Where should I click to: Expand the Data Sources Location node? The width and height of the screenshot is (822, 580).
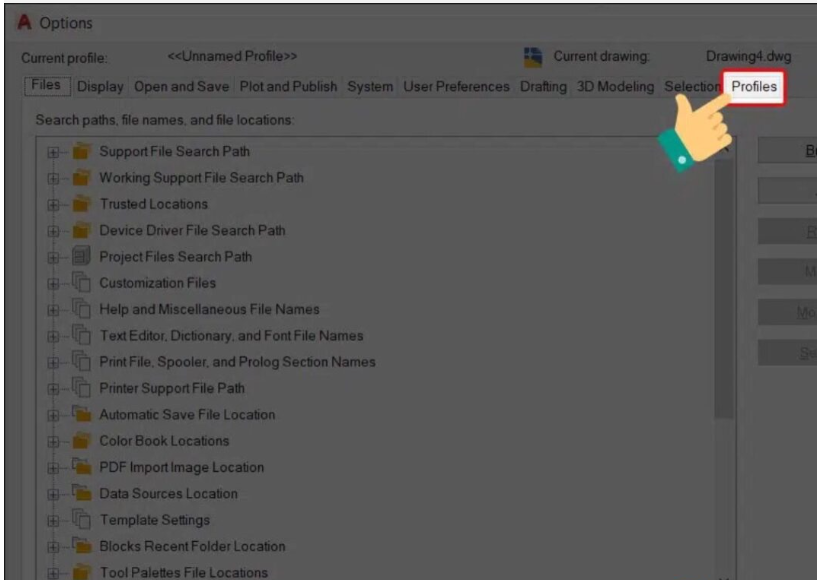[x=53, y=494]
